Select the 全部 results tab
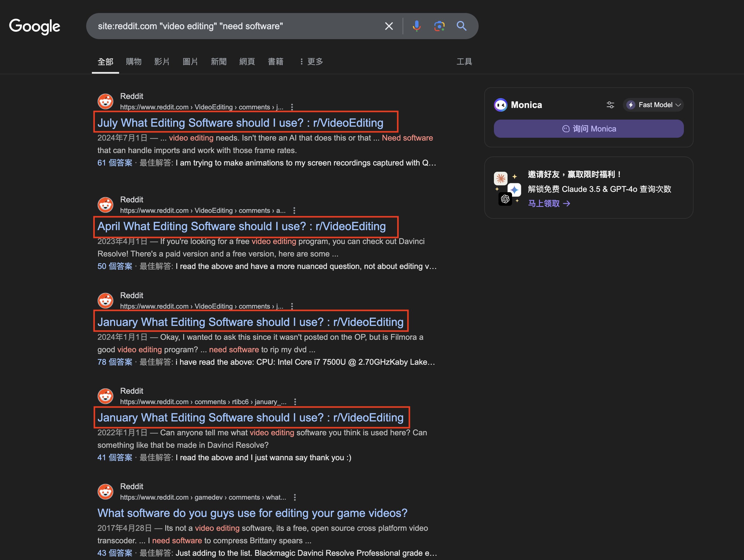 coord(105,62)
